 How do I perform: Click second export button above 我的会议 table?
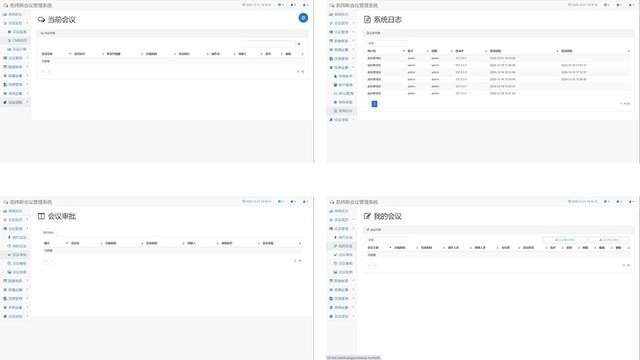coord(609,240)
